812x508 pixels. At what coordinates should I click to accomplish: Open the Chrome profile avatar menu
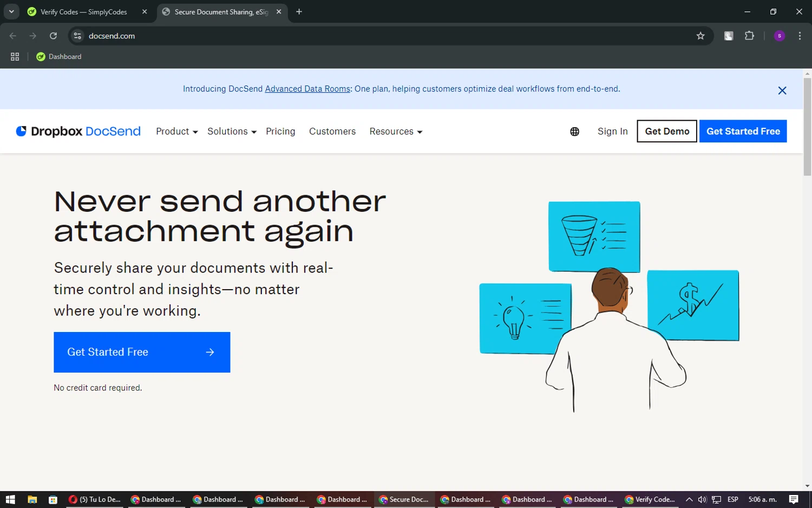(x=780, y=36)
